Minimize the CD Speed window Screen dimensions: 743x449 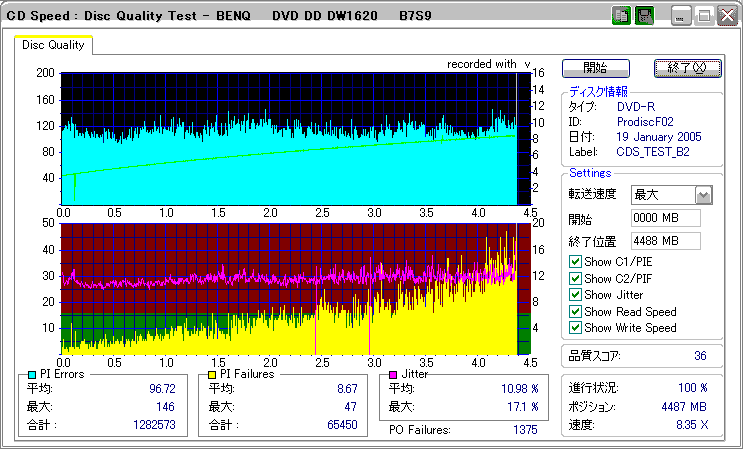pyautogui.click(x=682, y=16)
